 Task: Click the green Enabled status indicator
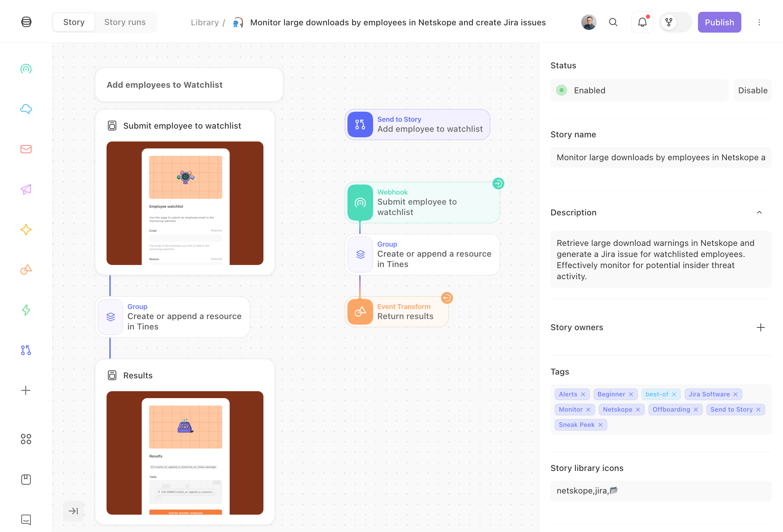(x=562, y=90)
